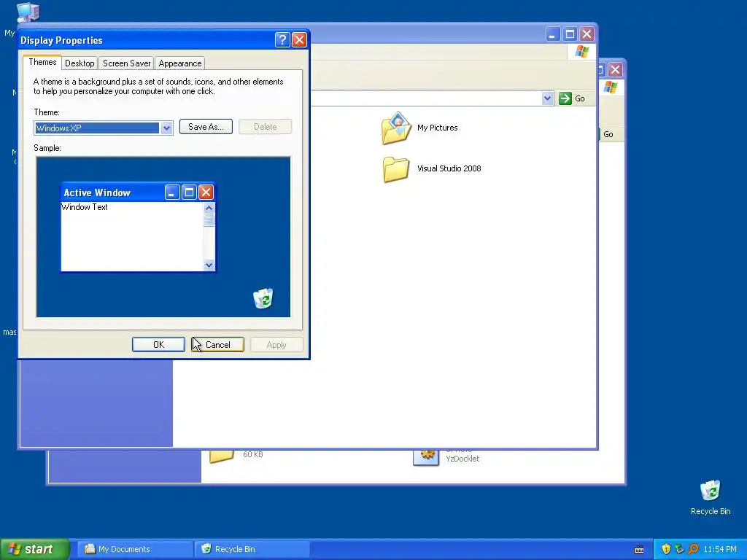Image resolution: width=747 pixels, height=560 pixels.
Task: Click the My Pictures folder label
Action: pos(438,128)
